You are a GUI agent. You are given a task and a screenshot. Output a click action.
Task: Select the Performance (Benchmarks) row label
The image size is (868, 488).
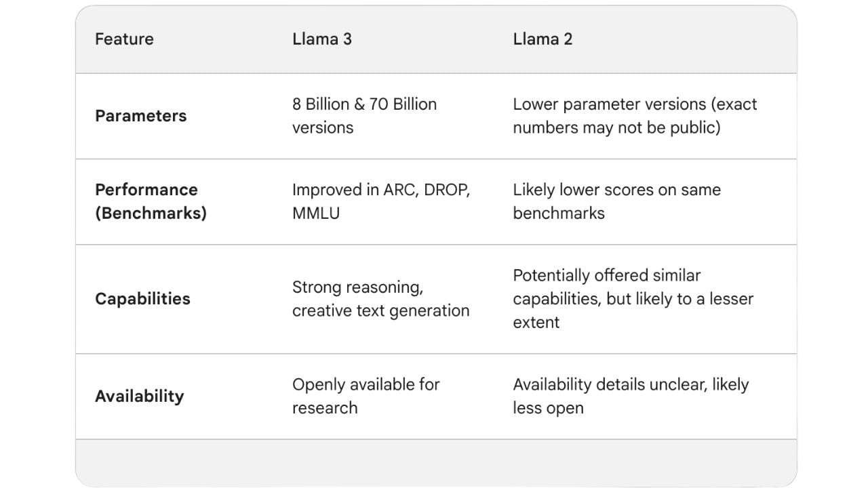point(151,201)
